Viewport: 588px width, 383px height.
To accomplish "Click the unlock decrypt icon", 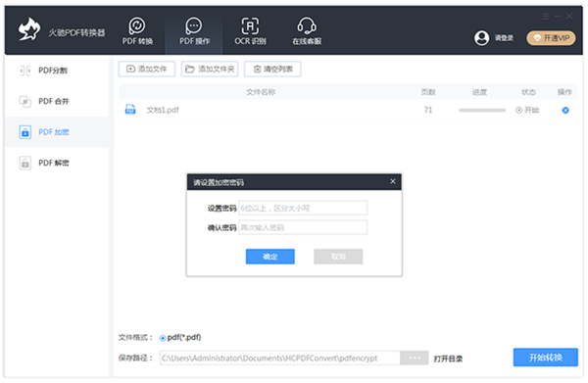I will [x=24, y=163].
